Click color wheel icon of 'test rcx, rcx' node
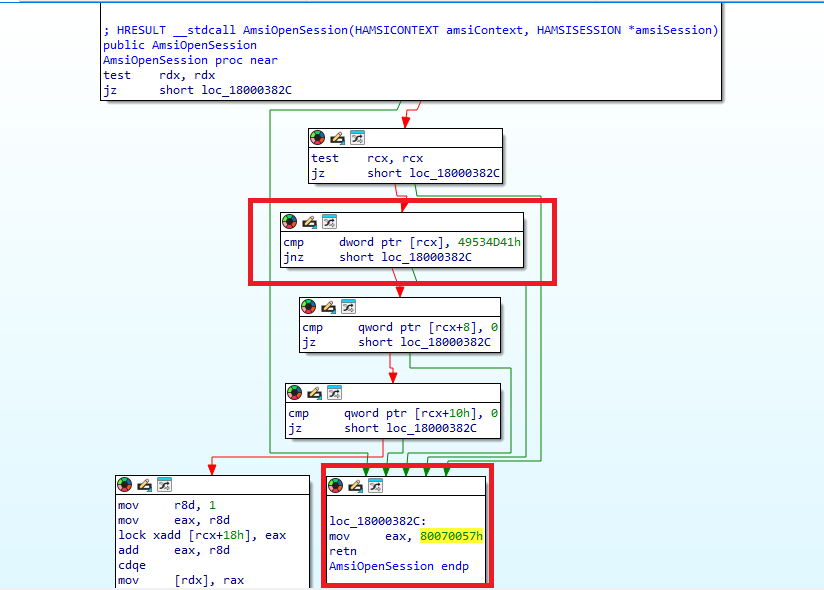The width and height of the screenshot is (824, 590). coord(317,138)
